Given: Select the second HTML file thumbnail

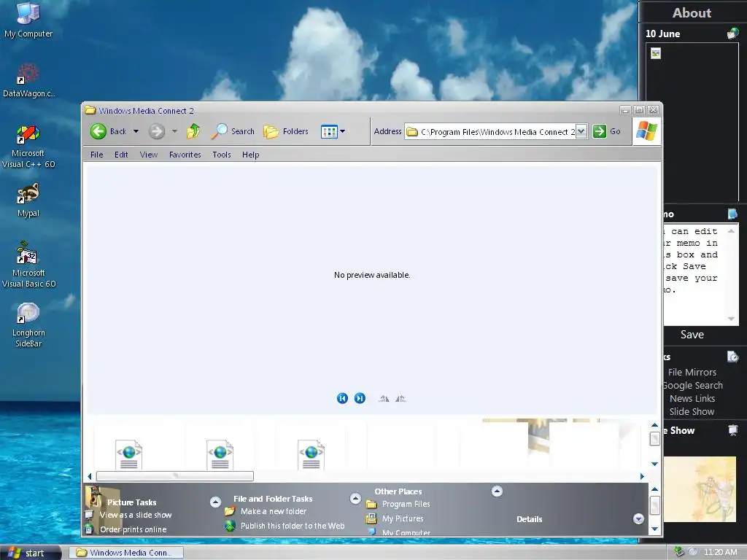Looking at the screenshot, I should click(220, 455).
